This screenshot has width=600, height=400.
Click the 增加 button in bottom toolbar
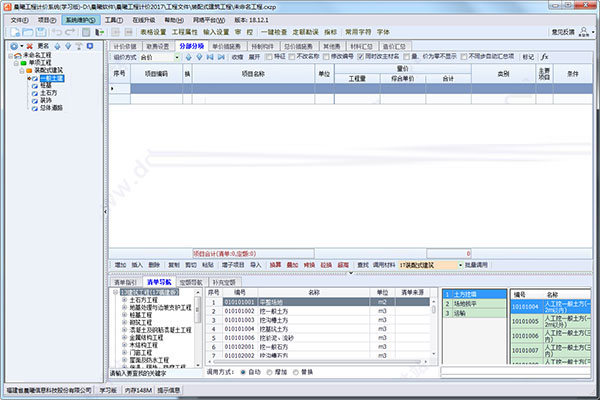(121, 265)
